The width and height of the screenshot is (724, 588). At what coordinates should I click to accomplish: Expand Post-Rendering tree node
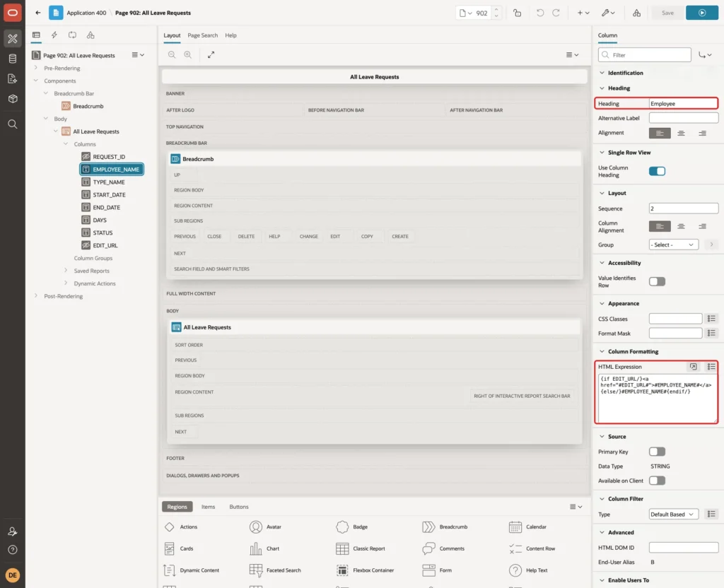(x=36, y=296)
